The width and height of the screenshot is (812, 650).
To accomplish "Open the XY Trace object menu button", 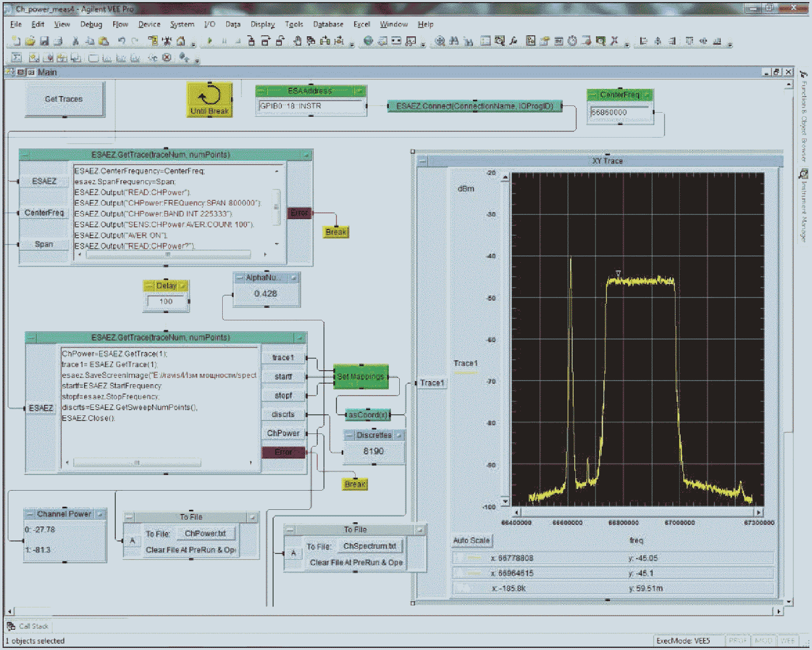I will [x=423, y=161].
